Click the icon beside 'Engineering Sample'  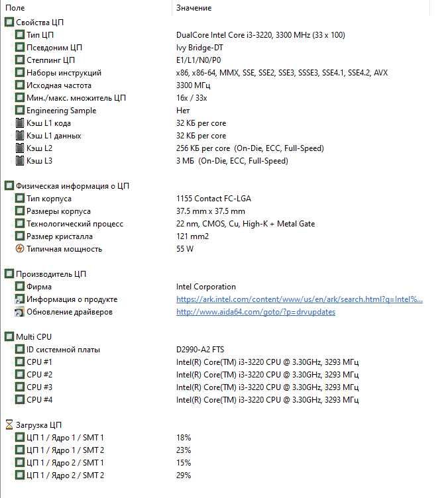[x=20, y=110]
